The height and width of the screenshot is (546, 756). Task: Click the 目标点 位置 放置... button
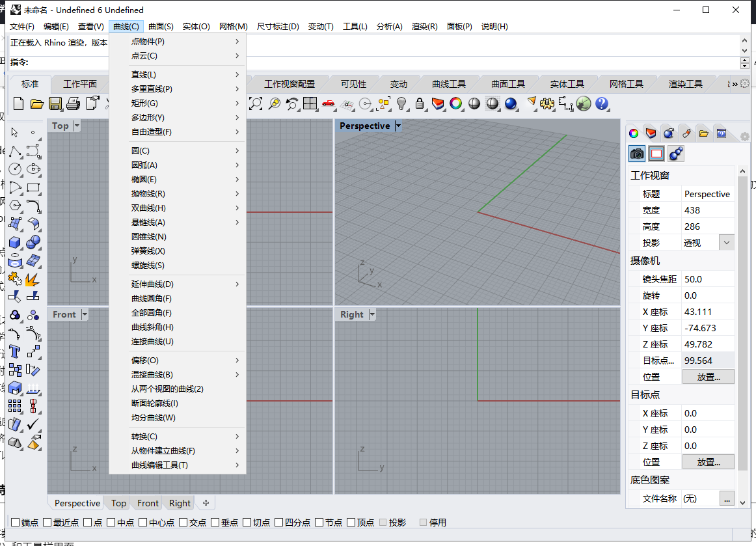point(709,462)
